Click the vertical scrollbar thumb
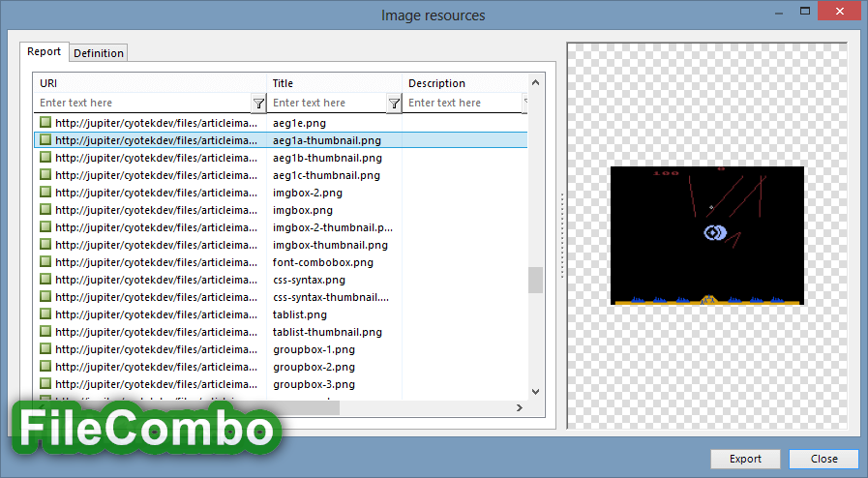Screen dimensions: 868x478 pos(535,280)
